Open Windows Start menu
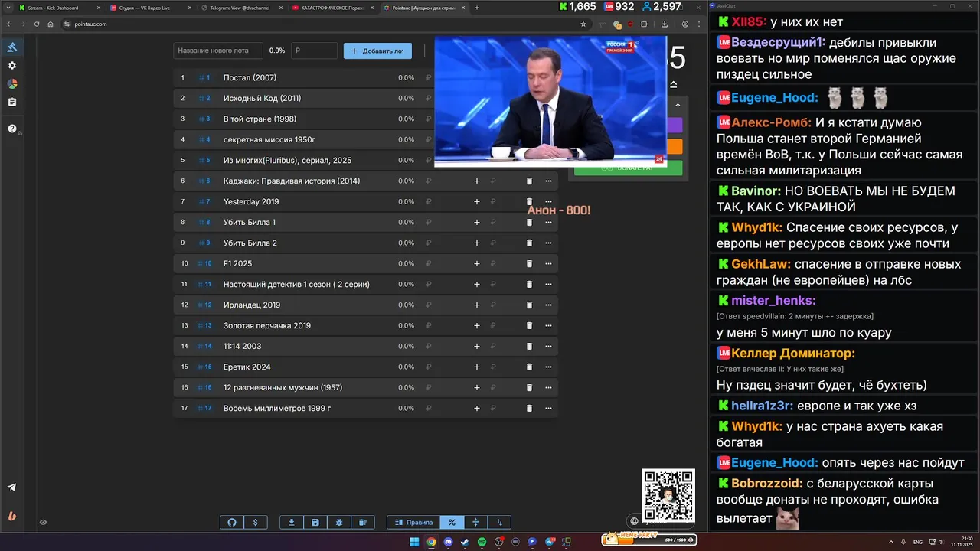980x551 pixels. [x=414, y=542]
